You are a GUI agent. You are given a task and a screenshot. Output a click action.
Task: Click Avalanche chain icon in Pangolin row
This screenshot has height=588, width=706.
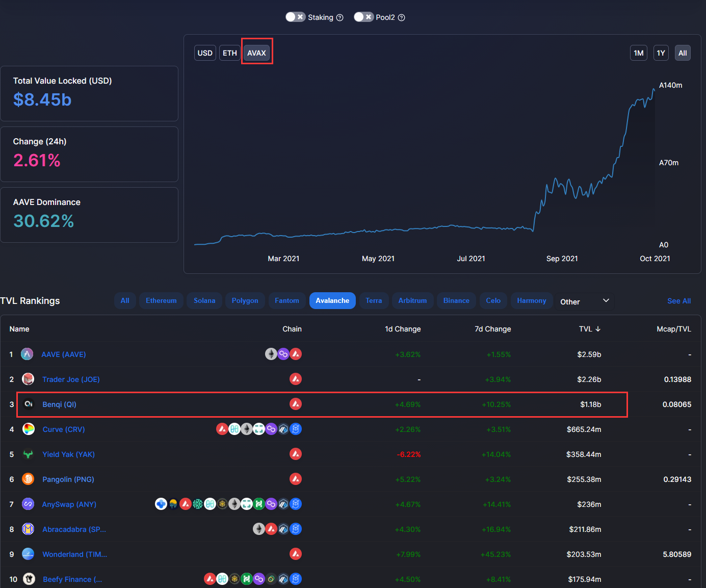296,479
